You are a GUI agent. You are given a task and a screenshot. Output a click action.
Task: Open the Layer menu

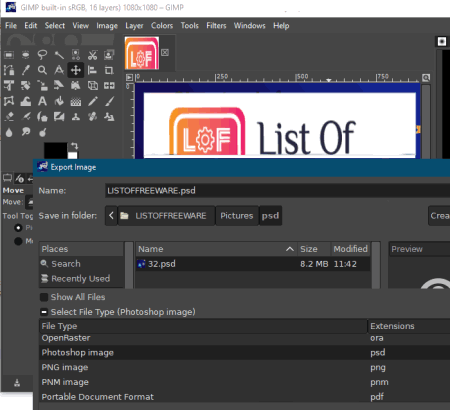tap(134, 26)
